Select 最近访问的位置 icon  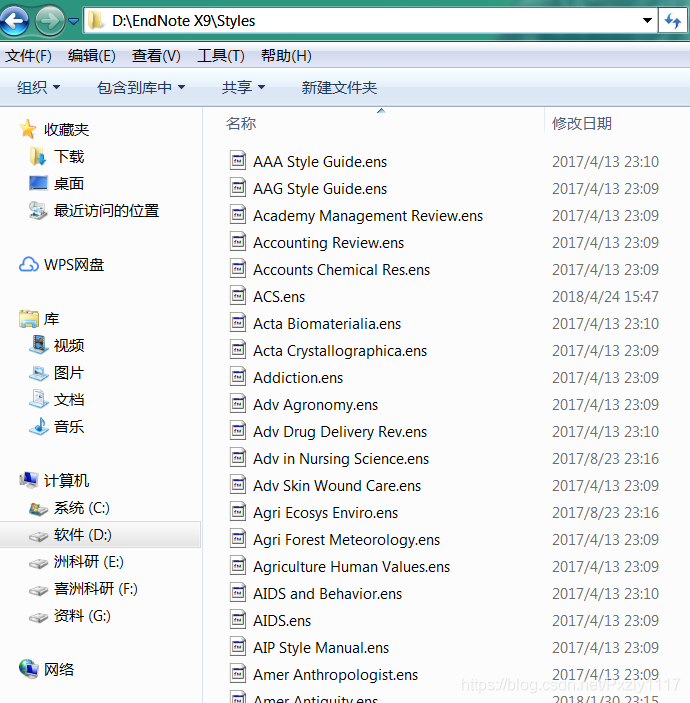pyautogui.click(x=38, y=210)
